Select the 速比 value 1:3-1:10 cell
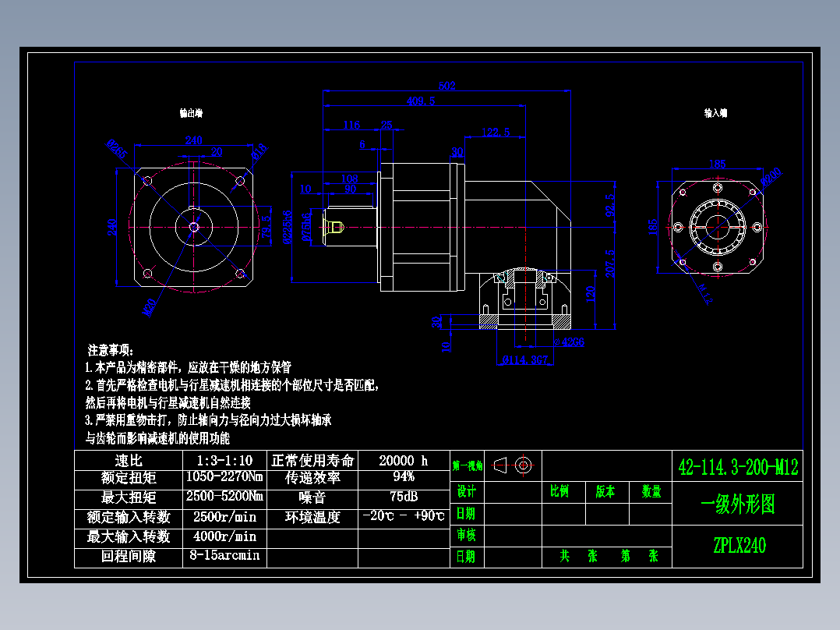The width and height of the screenshot is (840, 630). click(224, 460)
